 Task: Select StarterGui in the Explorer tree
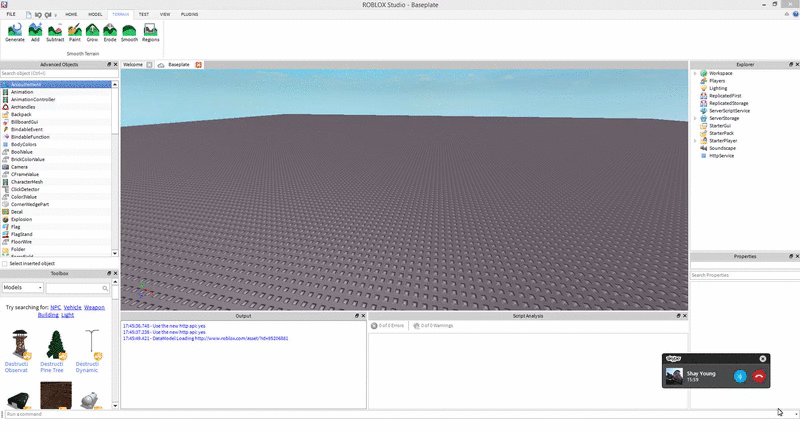pyautogui.click(x=720, y=125)
